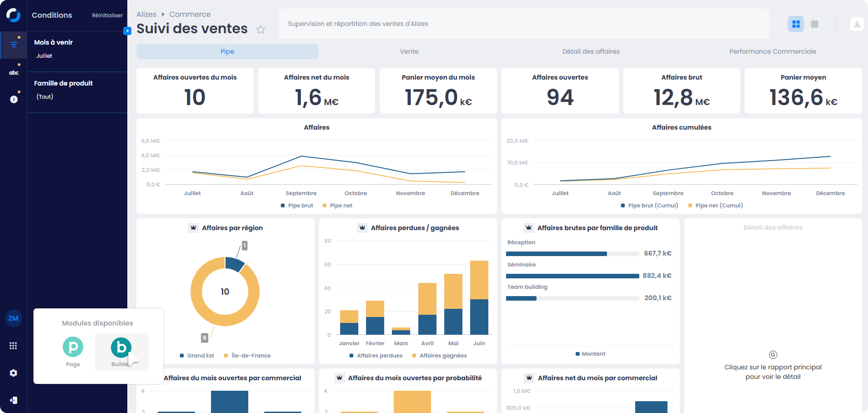
Task: Open the modules apps grid icon
Action: (13, 346)
